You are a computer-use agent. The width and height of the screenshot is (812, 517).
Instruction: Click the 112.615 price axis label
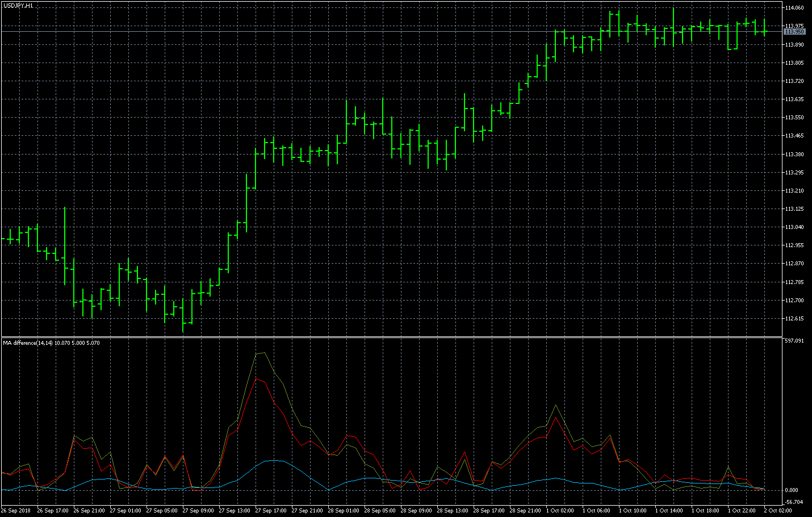pos(794,319)
